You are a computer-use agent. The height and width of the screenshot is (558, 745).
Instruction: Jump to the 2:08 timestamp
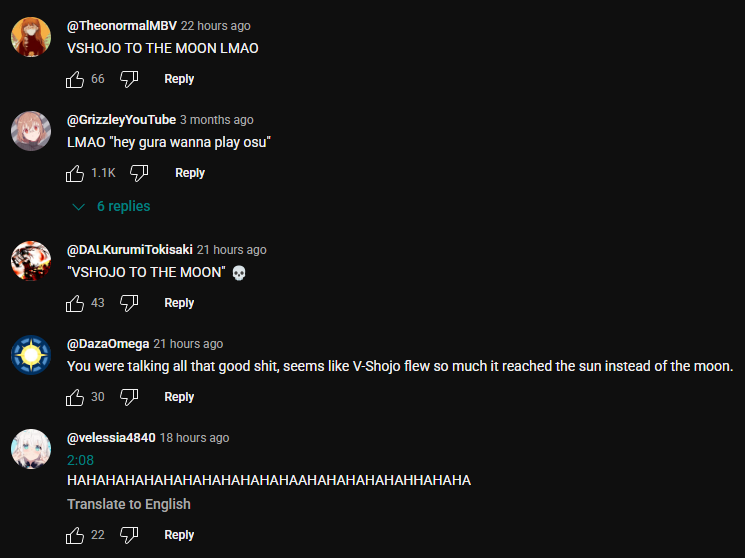point(80,460)
